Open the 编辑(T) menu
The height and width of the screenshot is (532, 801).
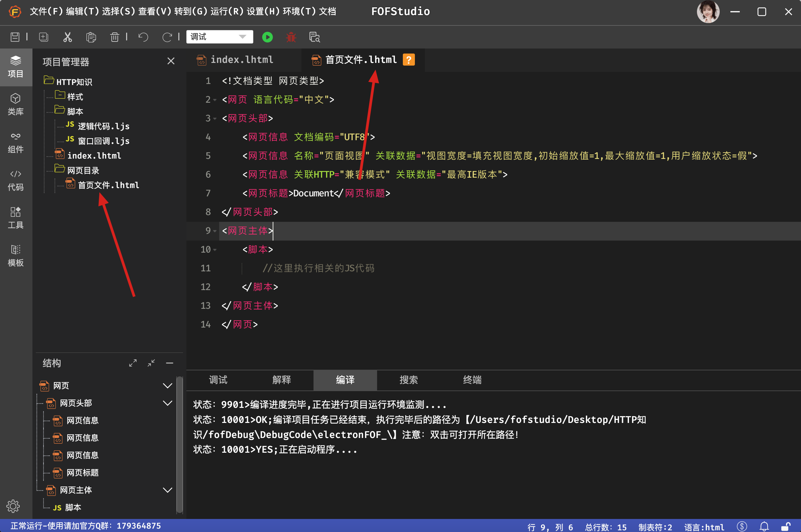tap(82, 11)
